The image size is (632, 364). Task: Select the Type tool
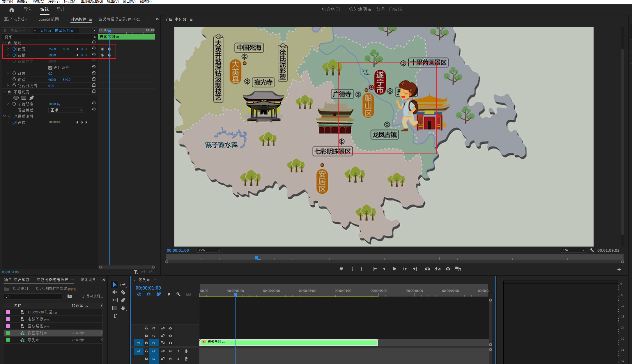point(115,316)
